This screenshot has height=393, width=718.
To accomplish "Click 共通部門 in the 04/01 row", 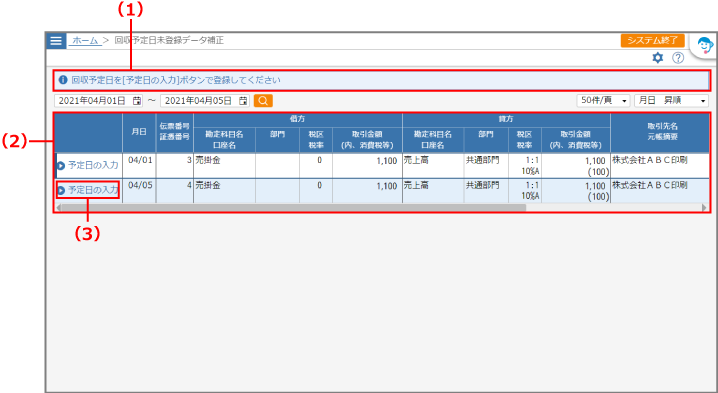I will click(483, 161).
